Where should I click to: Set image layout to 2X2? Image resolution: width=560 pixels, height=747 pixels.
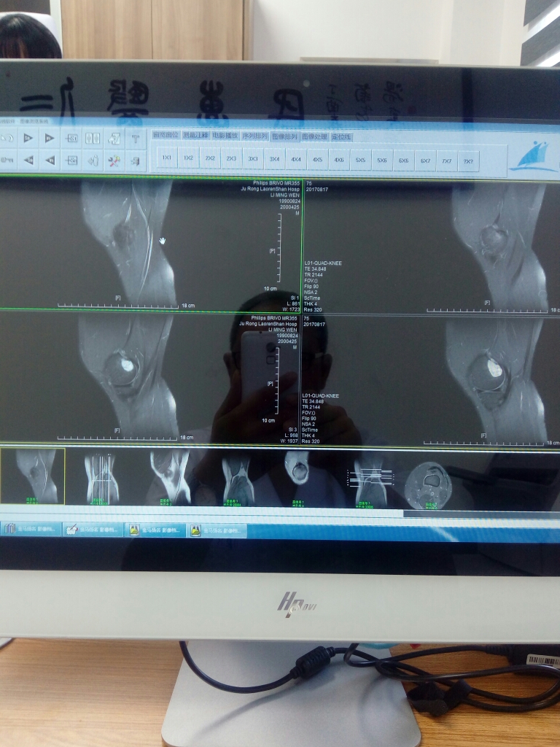[210, 158]
